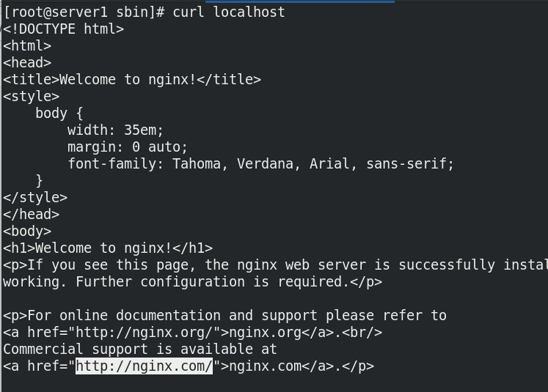Click the blue active tab indicator bar

click(300, 1)
